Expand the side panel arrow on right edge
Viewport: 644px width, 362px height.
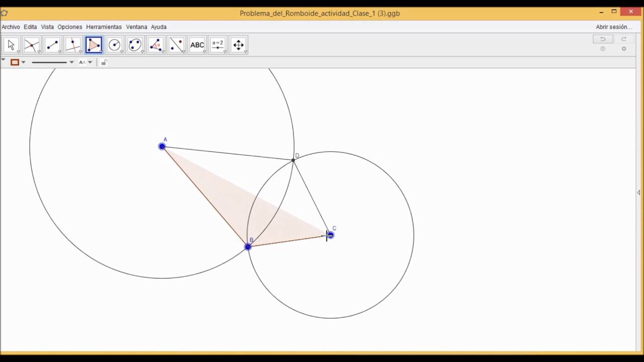click(638, 193)
